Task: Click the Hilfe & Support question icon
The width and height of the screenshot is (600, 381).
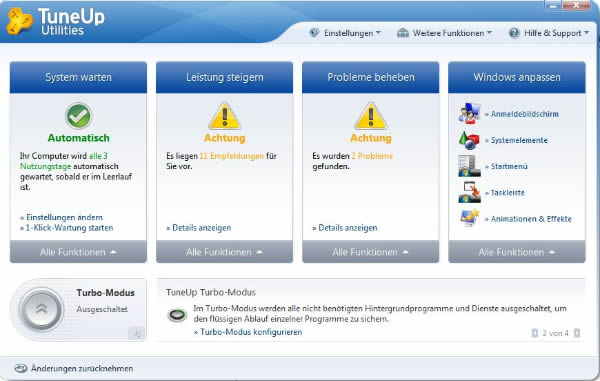Action: [x=514, y=33]
